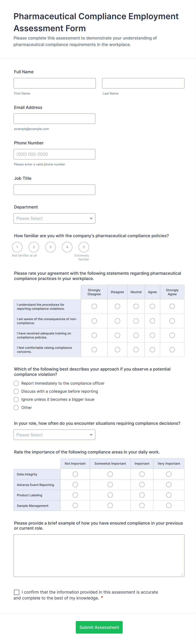The height and width of the screenshot is (644, 196).
Task: Open the Department dropdown
Action: (x=54, y=218)
